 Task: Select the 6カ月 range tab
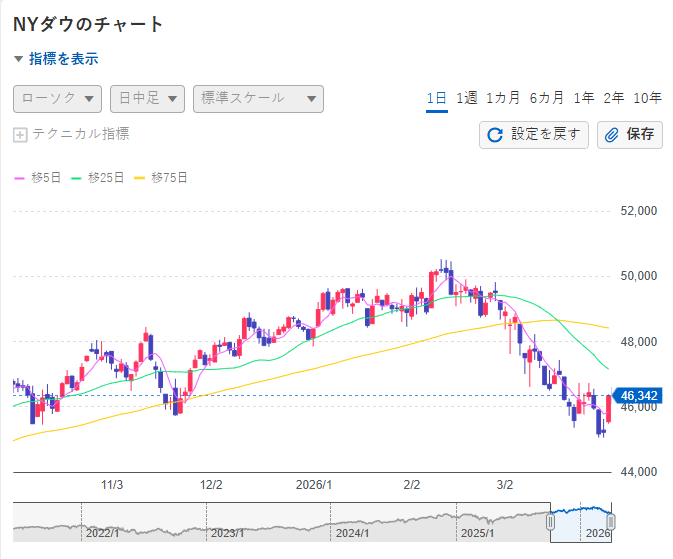tap(547, 98)
